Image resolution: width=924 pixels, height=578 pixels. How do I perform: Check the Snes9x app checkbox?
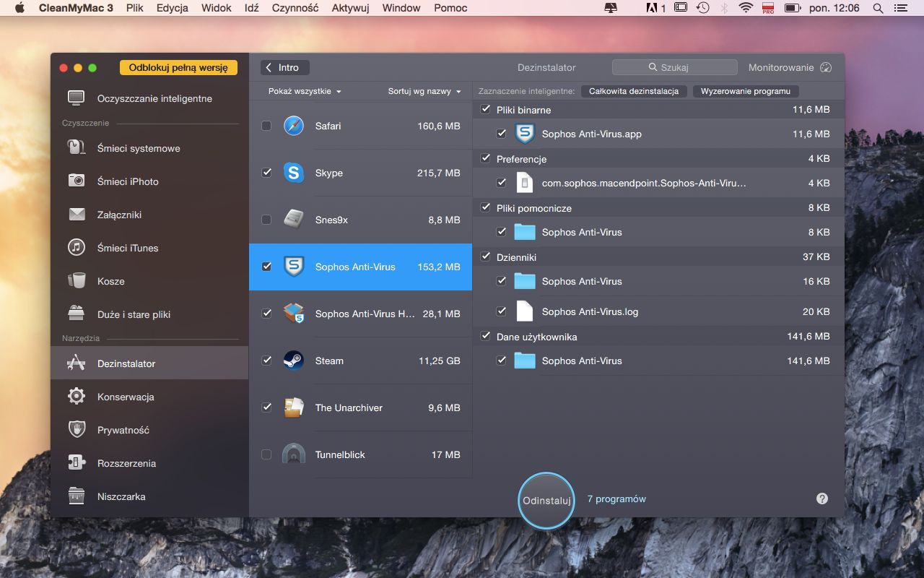pos(266,220)
